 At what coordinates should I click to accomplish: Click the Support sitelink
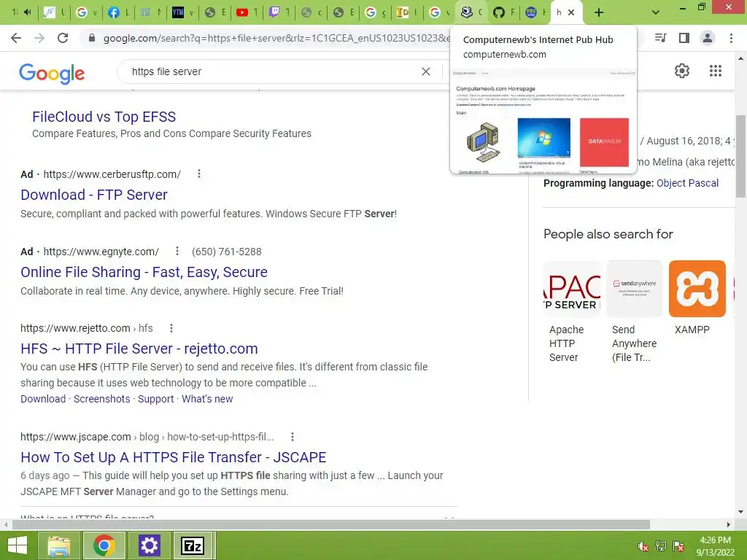(156, 399)
